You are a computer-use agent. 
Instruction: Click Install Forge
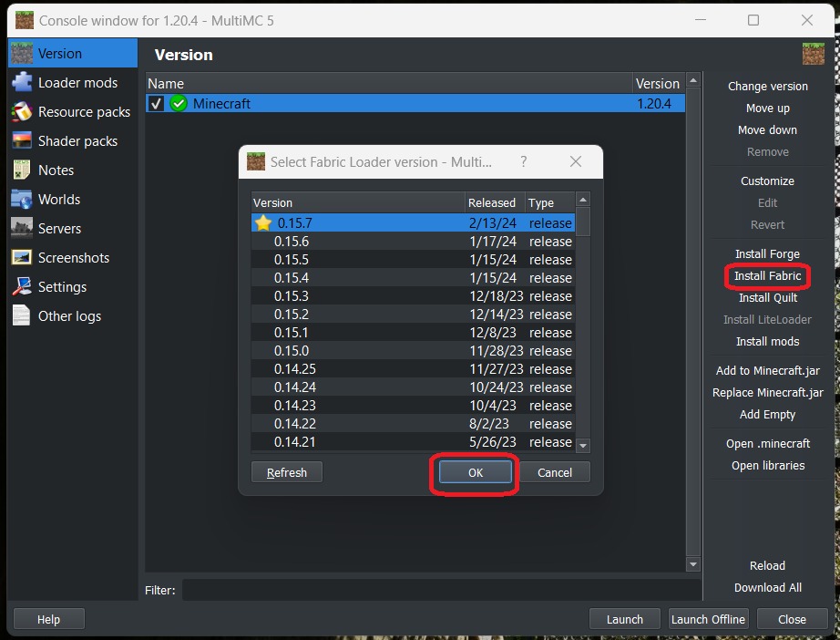(x=767, y=253)
